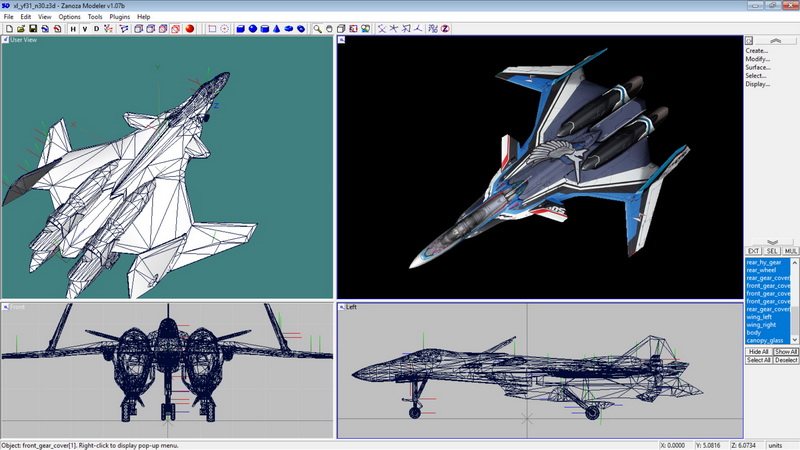Toggle the V mode toolbar button
800x450 pixels.
pyautogui.click(x=85, y=29)
